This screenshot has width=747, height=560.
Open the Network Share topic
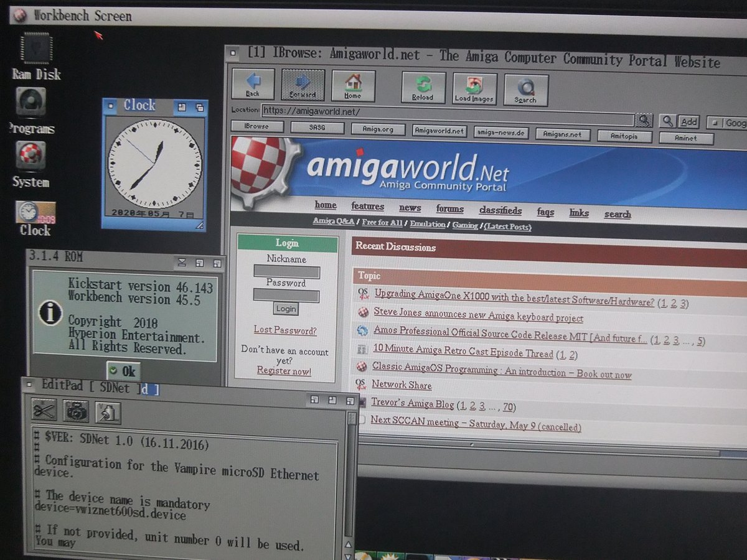(x=402, y=385)
